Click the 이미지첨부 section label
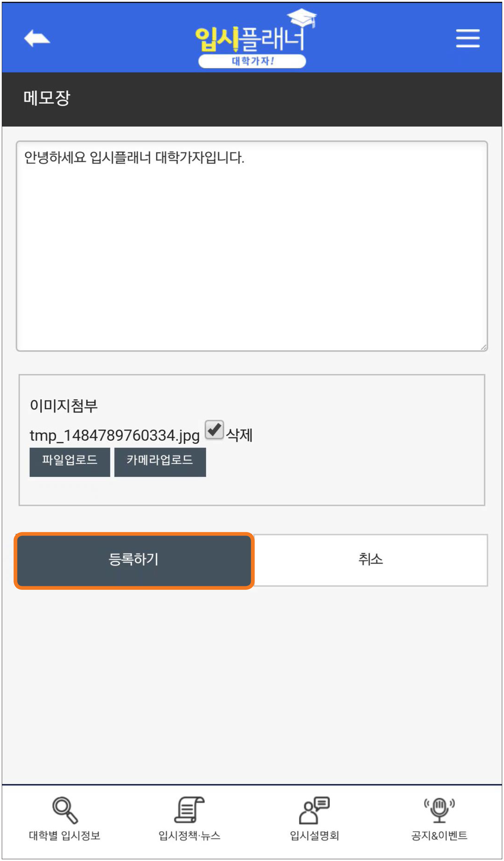The image size is (504, 861). 64,406
